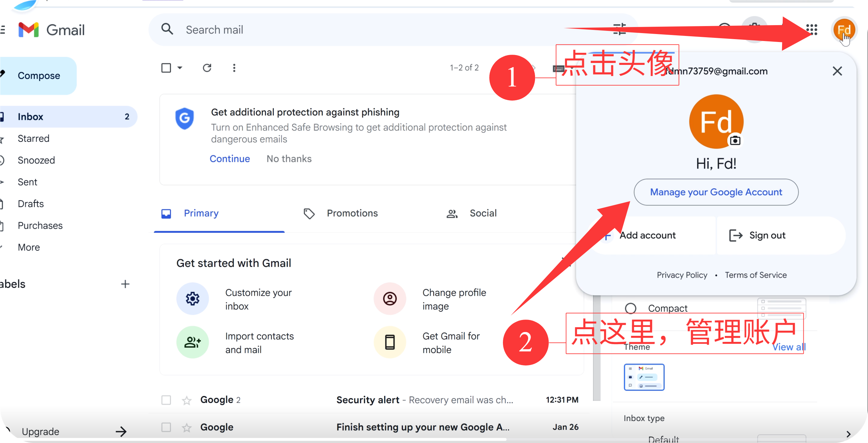This screenshot has width=868, height=443.
Task: Open the select-all dropdown arrow
Action: point(180,68)
